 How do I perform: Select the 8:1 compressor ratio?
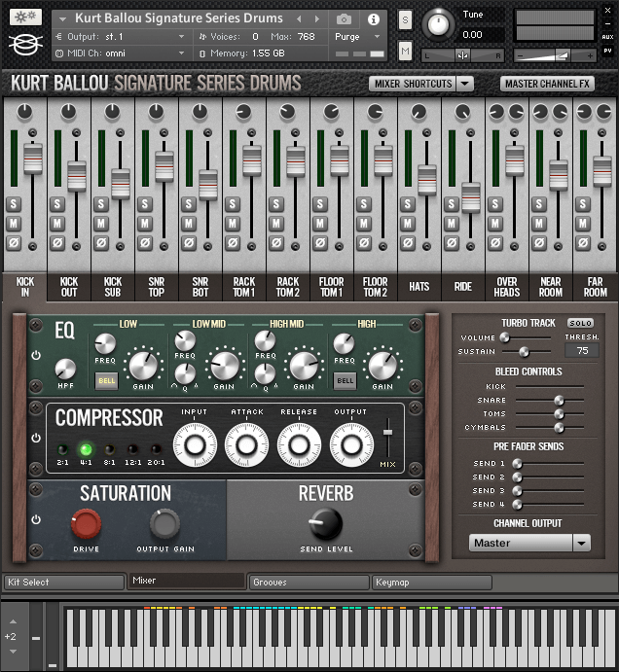pos(109,449)
